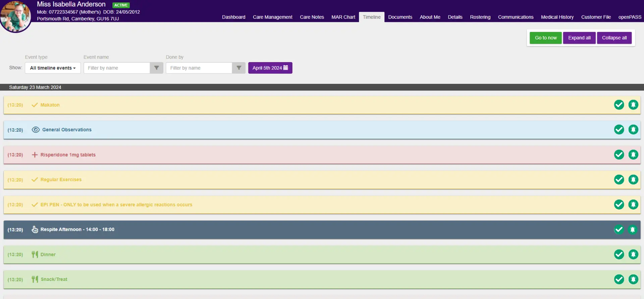This screenshot has height=299, width=644.
Task: Click the Done by filter field
Action: [x=199, y=68]
